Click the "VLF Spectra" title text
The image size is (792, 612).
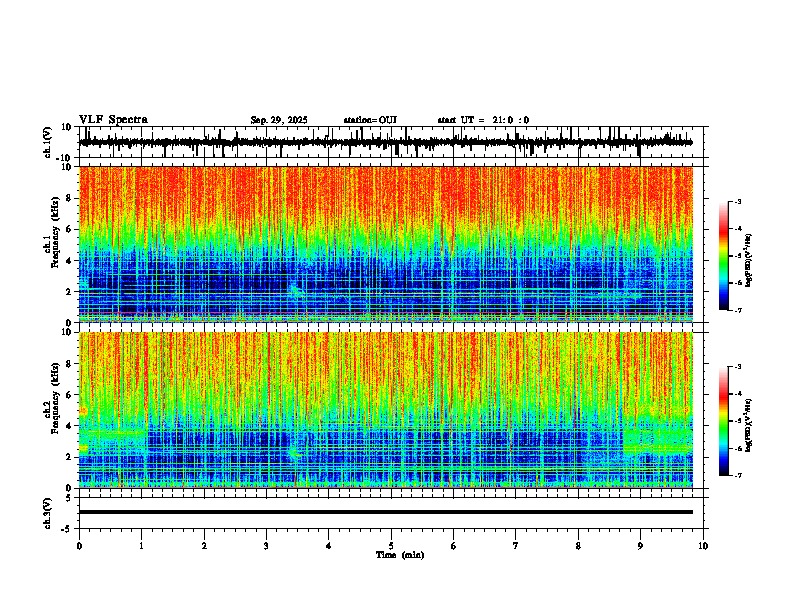point(113,120)
